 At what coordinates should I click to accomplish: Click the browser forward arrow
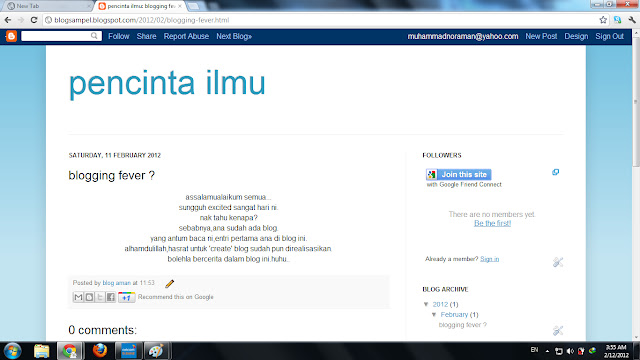pos(21,20)
